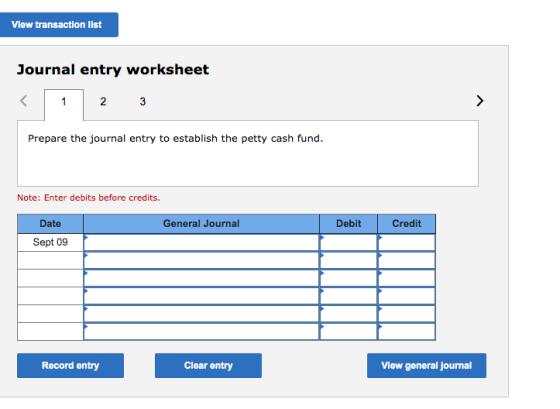The image size is (560, 409).
Task: Select General Journal cell in fifth row
Action: point(201,314)
